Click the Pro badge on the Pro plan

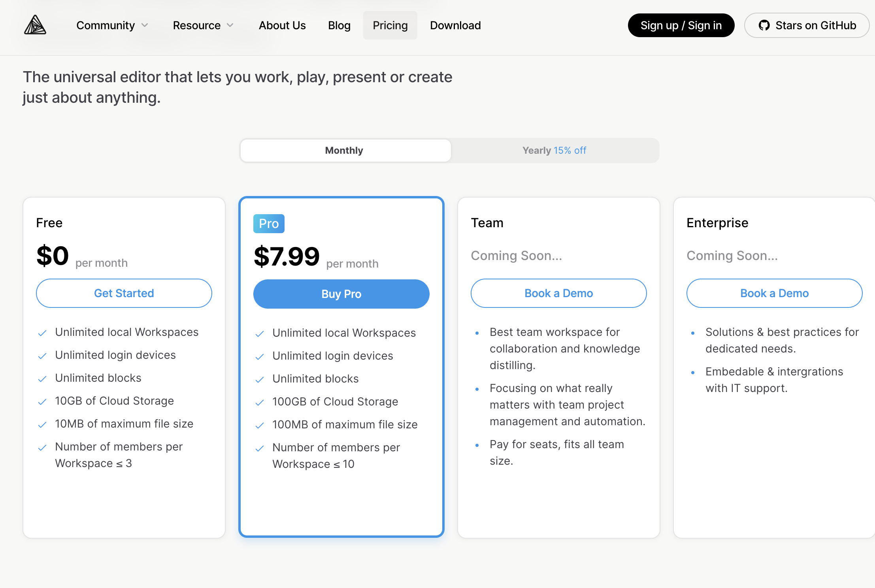[x=269, y=223]
